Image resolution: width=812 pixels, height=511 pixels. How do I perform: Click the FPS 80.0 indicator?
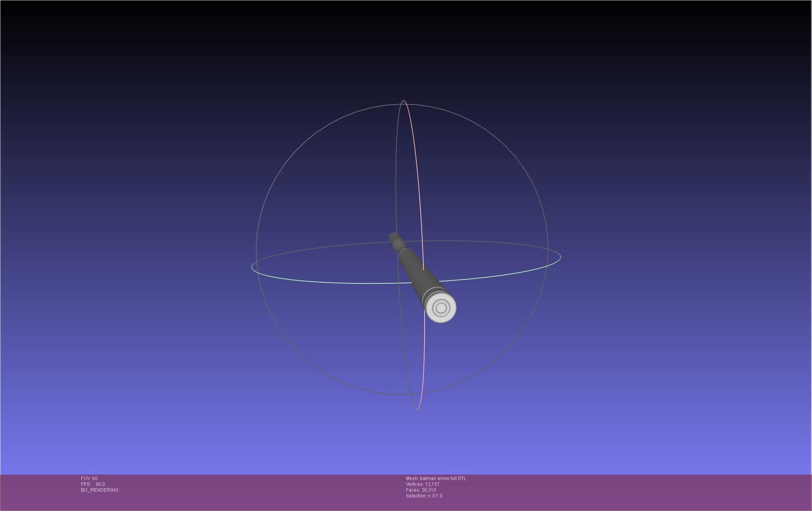[93, 484]
